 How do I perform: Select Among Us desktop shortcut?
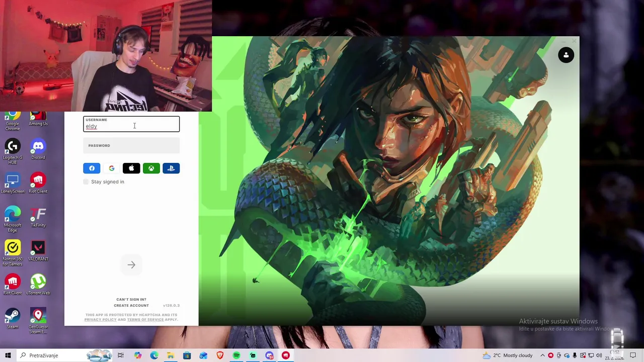pos(38,120)
